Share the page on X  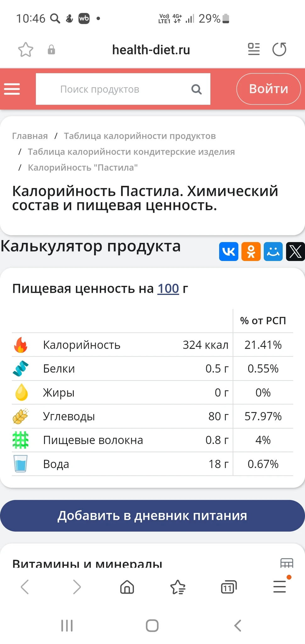pyautogui.click(x=295, y=252)
